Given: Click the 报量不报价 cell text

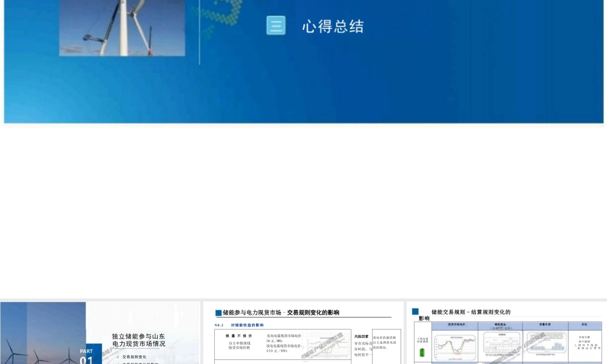Looking at the screenshot, I should (239, 335).
